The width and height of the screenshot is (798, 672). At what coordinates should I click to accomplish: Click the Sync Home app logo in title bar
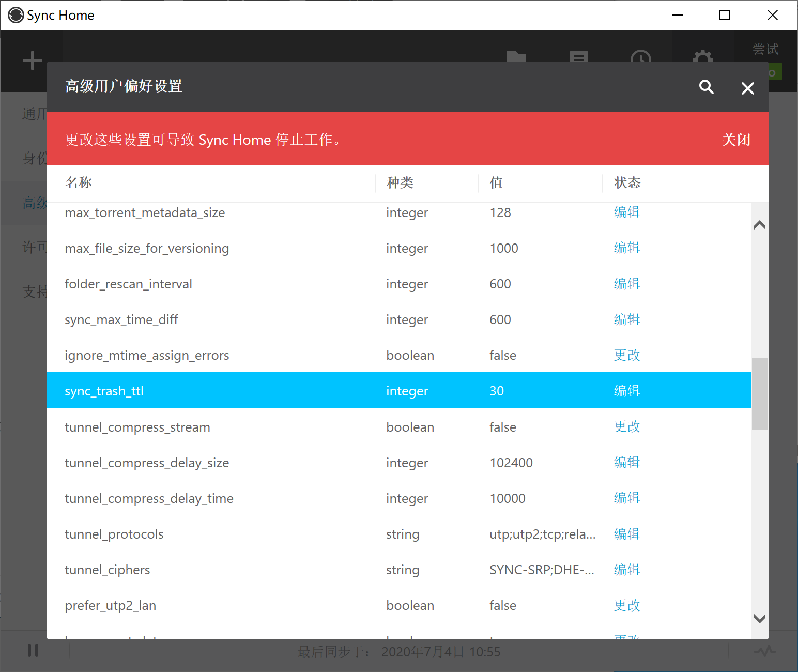16,15
